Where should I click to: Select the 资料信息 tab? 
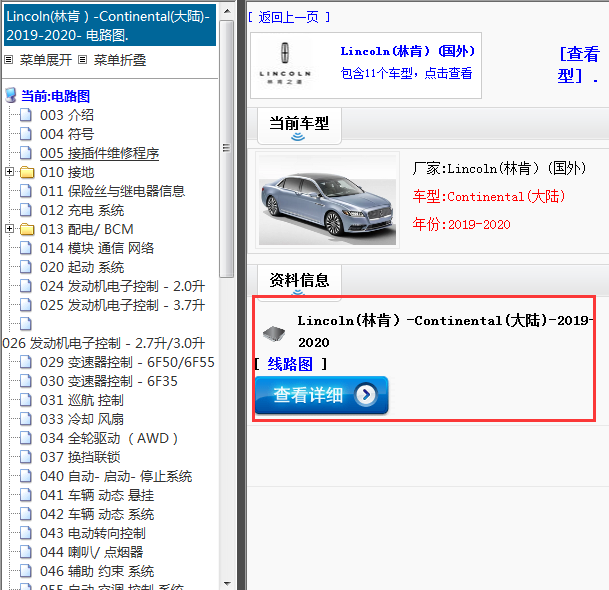pos(299,282)
